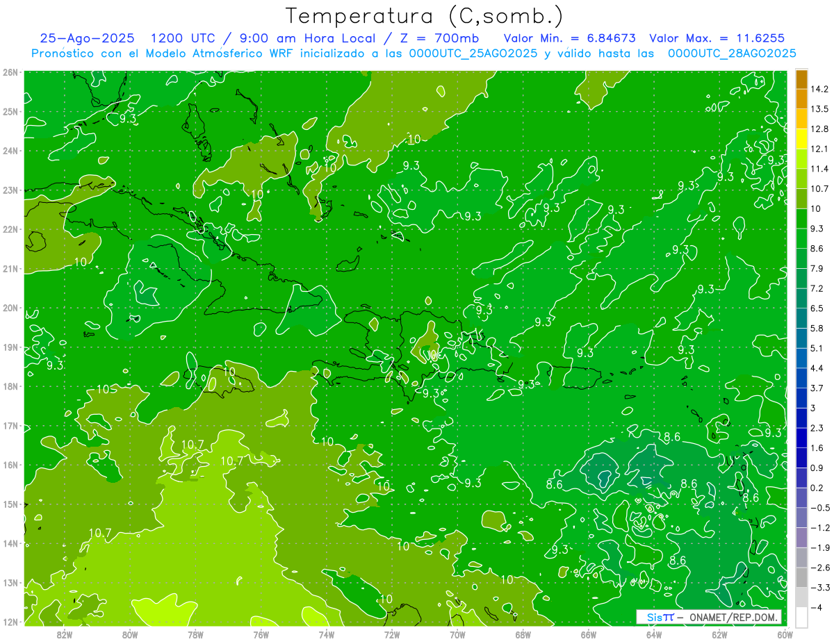Click the '15N' latitude axis label
The height and width of the screenshot is (644, 834).
coord(10,504)
